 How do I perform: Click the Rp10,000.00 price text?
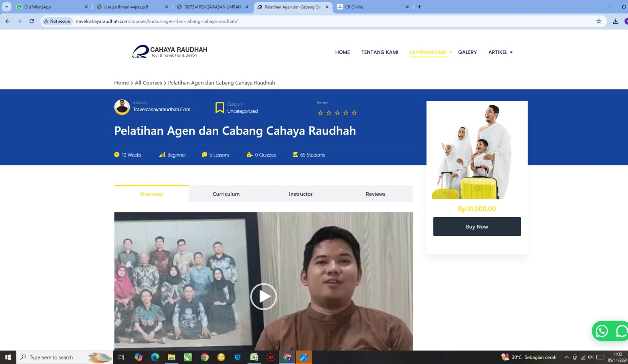tap(477, 209)
